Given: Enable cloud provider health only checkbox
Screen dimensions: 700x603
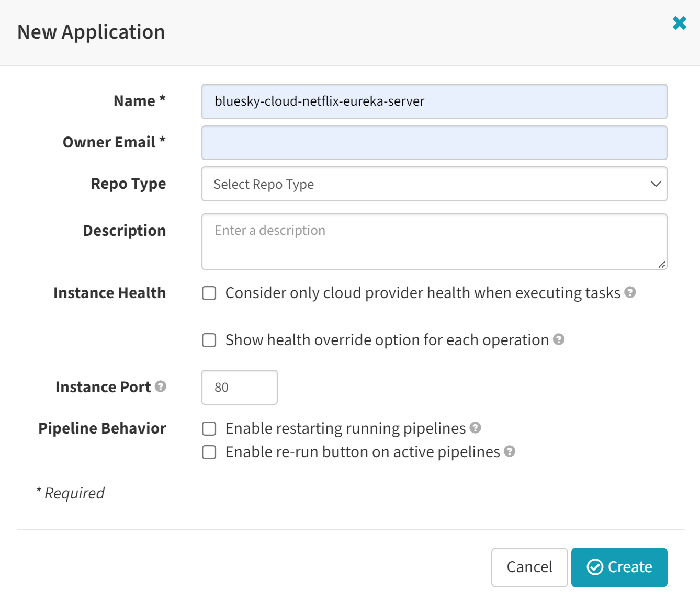Looking at the screenshot, I should click(209, 293).
